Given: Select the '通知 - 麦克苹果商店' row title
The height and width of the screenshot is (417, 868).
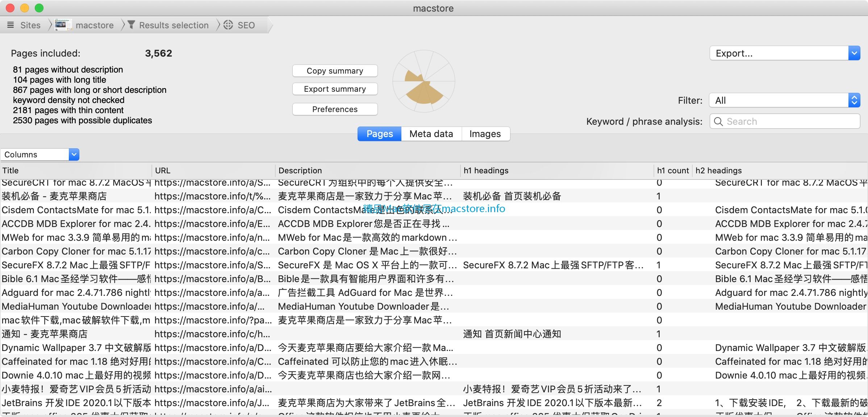Looking at the screenshot, I should coord(45,334).
